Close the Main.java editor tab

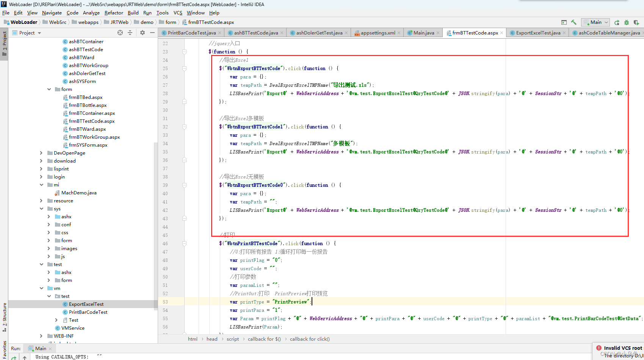(438, 33)
